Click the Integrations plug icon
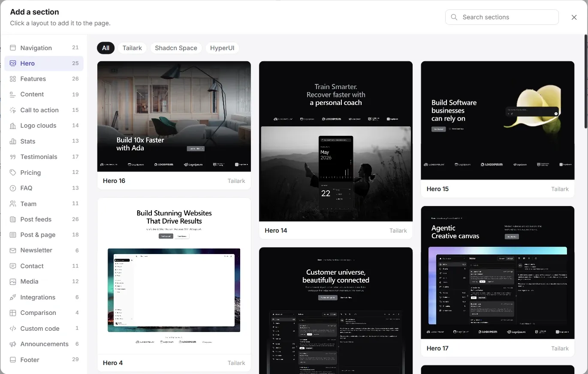Viewport: 588px width, 374px height. coord(13,297)
